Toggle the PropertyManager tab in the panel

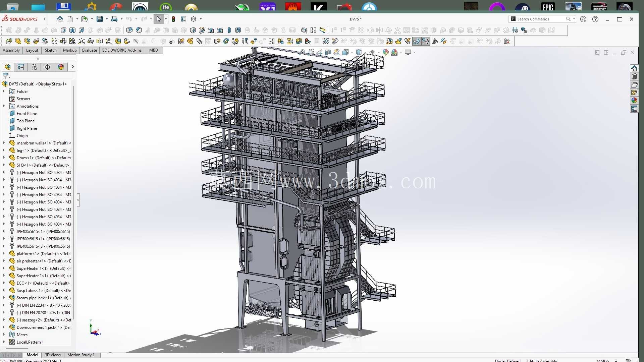pos(21,67)
